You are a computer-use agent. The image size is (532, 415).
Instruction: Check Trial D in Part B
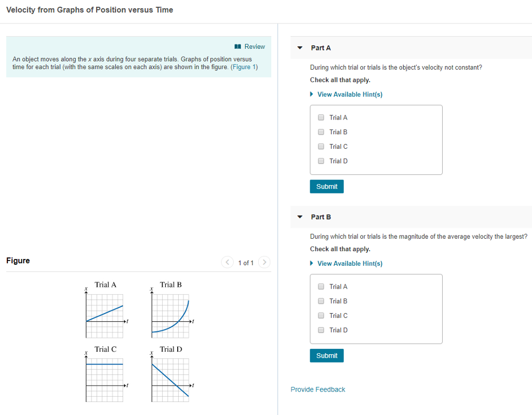point(321,329)
